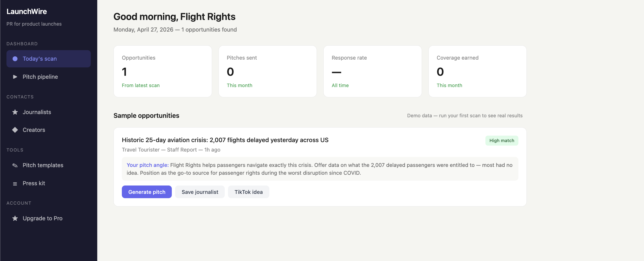Click the Save journalist button
The height and width of the screenshot is (261, 644).
[x=200, y=192]
